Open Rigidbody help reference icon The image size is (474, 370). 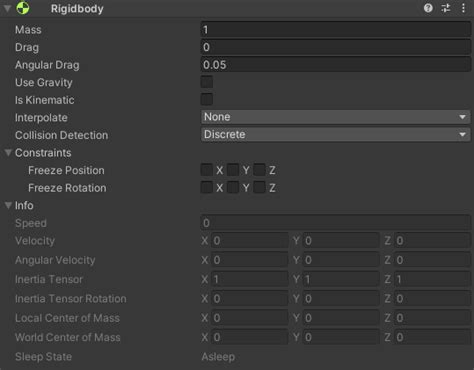(x=428, y=8)
